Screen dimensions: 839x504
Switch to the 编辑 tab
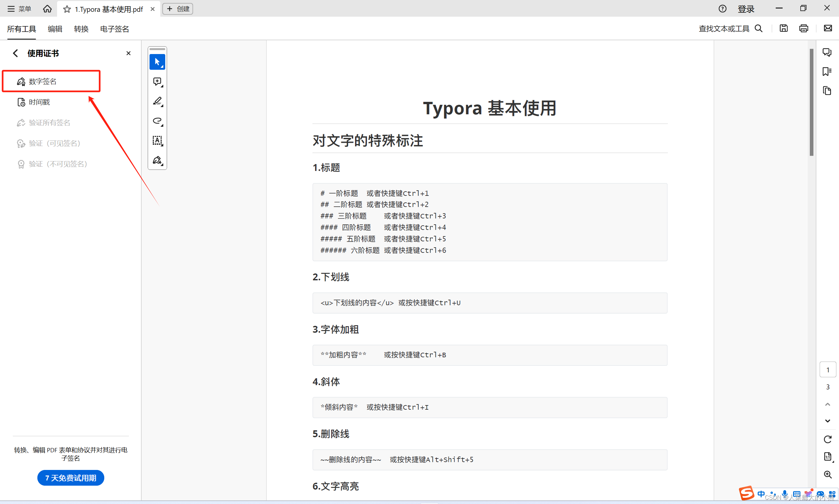point(55,29)
